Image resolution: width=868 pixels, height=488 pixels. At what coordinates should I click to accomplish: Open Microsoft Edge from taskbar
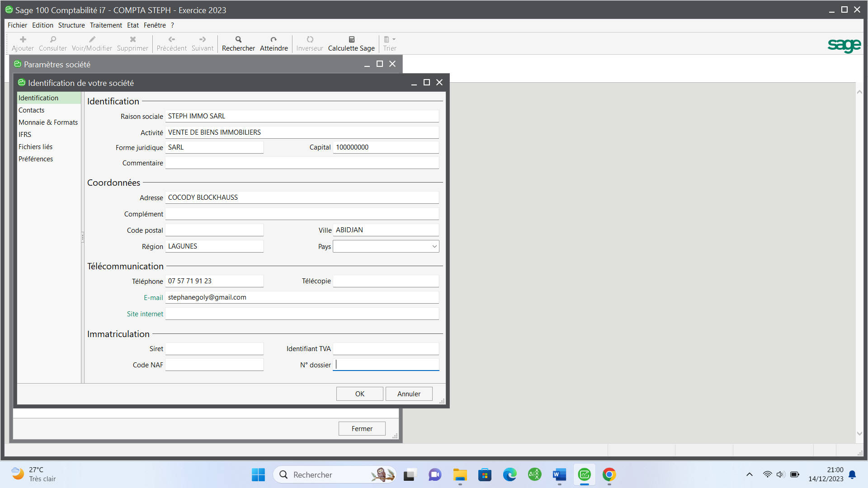[510, 474]
